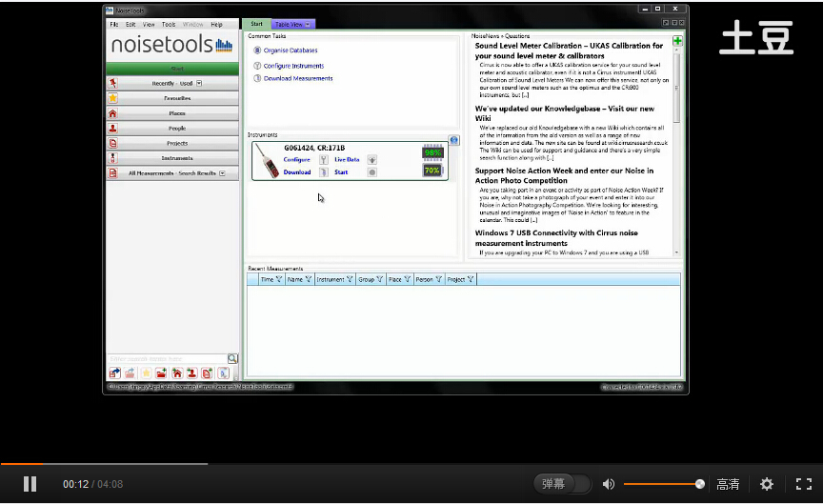Click the green plus icon in NoiseNews

(x=677, y=41)
